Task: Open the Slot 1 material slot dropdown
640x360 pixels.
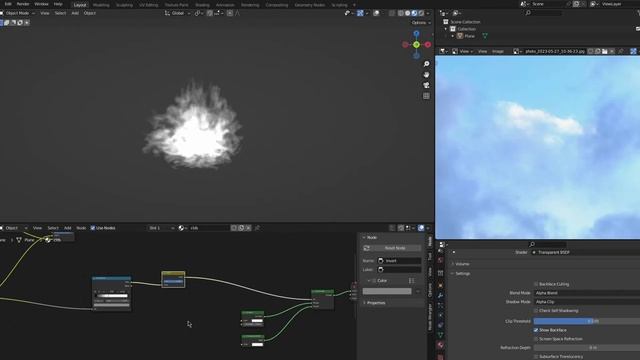Action: point(161,228)
